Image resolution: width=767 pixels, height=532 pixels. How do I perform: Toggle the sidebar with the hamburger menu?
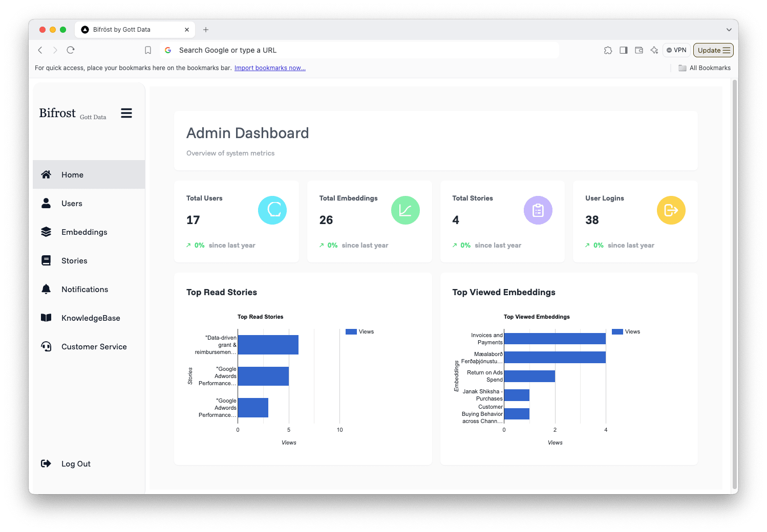(126, 113)
